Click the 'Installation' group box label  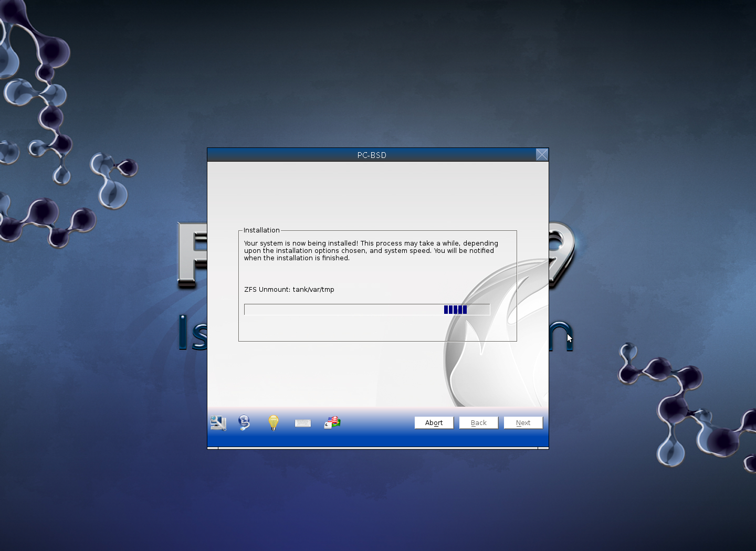coord(261,230)
